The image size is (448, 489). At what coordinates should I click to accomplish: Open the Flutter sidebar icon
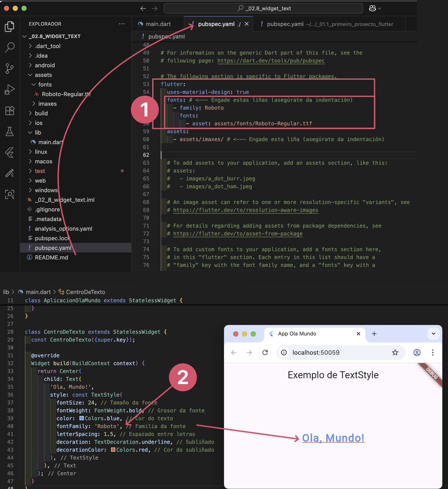click(9, 153)
